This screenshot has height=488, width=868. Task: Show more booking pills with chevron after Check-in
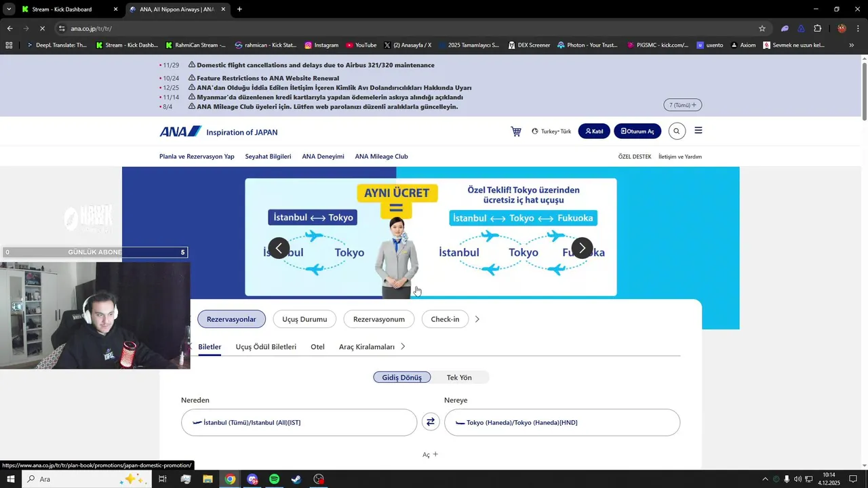(x=477, y=319)
